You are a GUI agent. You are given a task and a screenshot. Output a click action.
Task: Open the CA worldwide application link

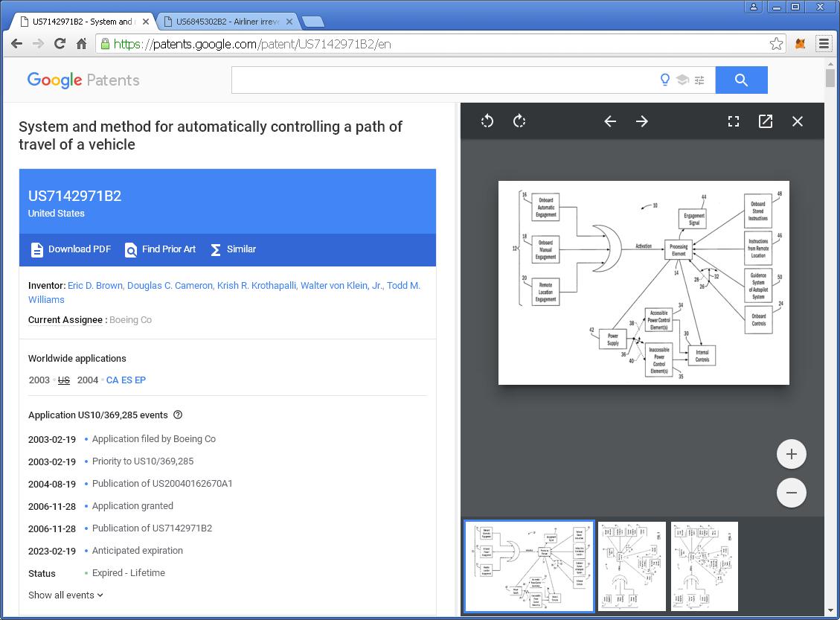[112, 380]
